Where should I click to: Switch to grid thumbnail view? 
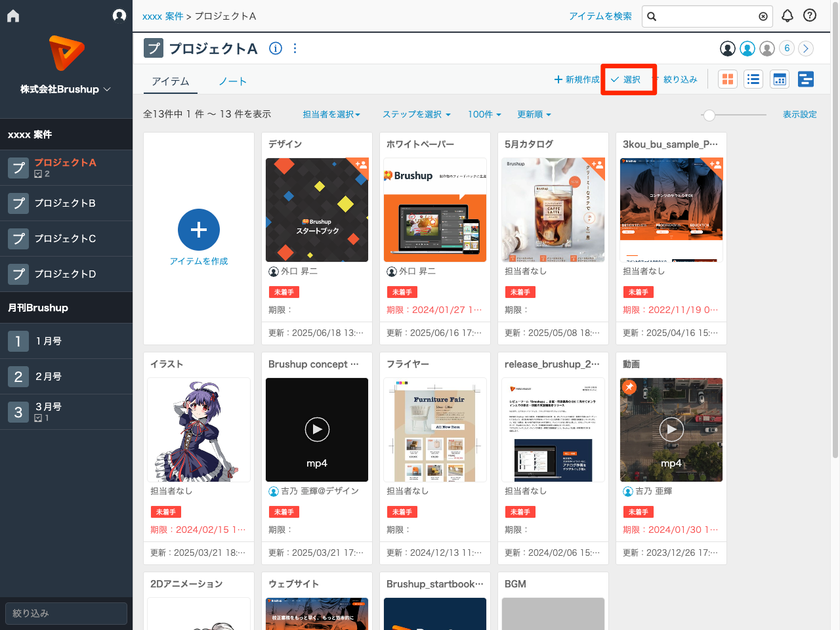[x=728, y=79]
